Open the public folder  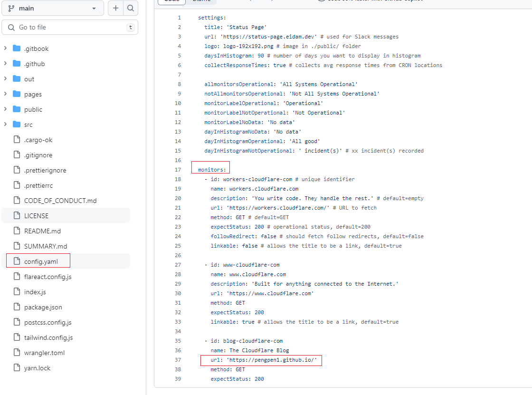point(33,109)
